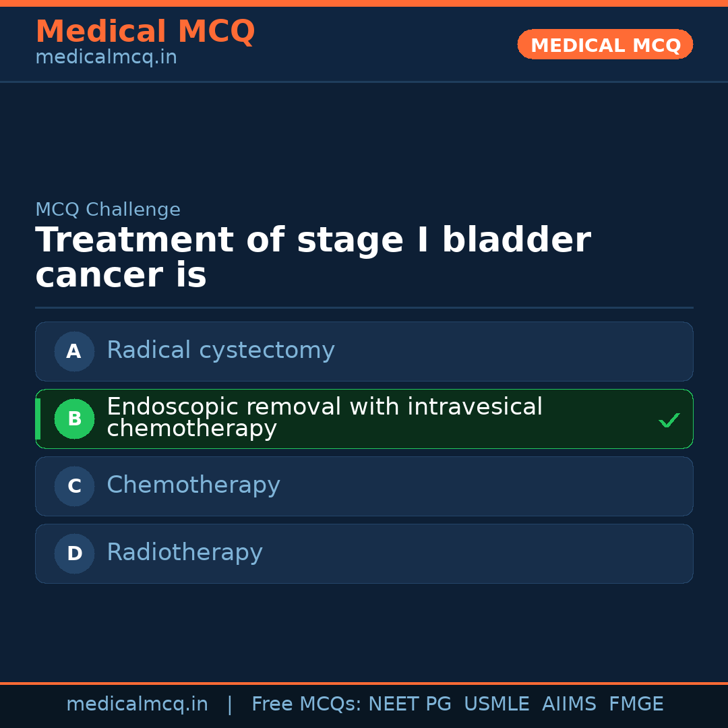The image size is (728, 728).
Task: Click the MCQ Challenge label
Action: (108, 210)
